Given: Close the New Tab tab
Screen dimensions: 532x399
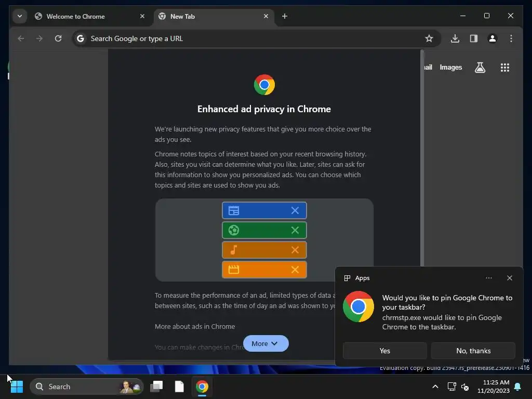Looking at the screenshot, I should coord(266,16).
